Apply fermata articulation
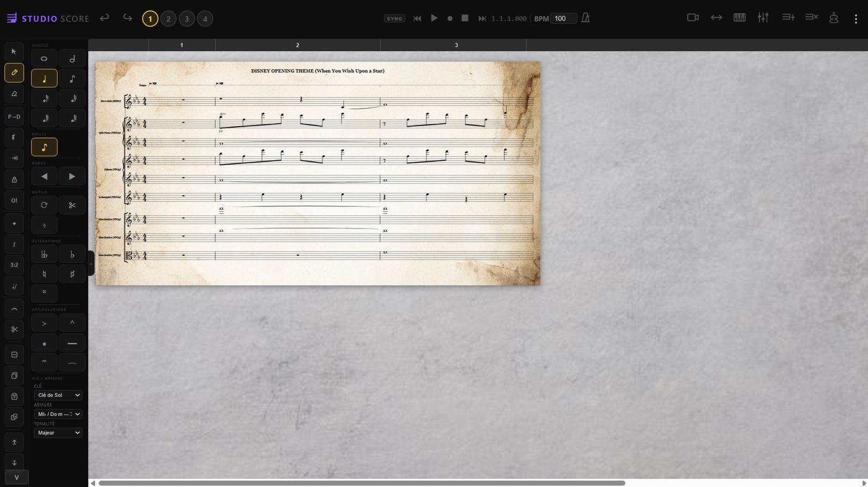The height and width of the screenshot is (487, 868). click(44, 362)
